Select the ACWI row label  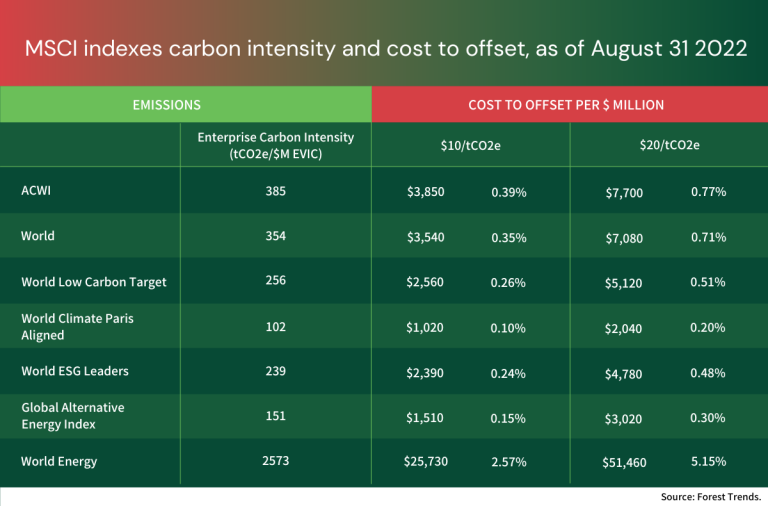(x=37, y=190)
